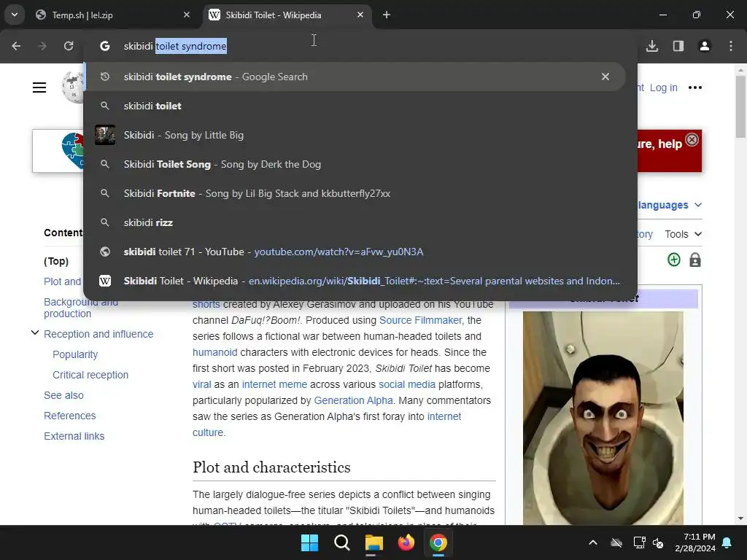This screenshot has width=747, height=560.
Task: Open the tab search dropdown arrow
Action: point(15,15)
